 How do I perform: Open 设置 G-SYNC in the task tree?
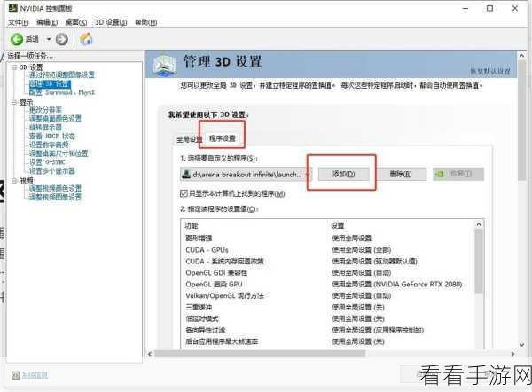(x=47, y=162)
